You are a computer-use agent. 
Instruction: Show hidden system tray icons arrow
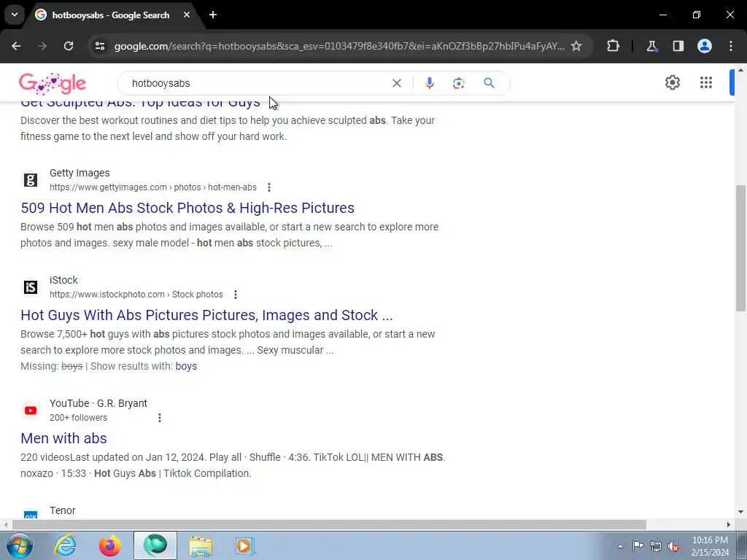(620, 546)
